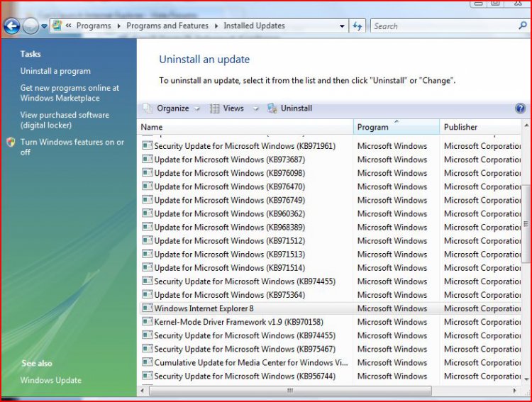Click the Views toolbar button
Screen dimensions: 532x402
pos(227,108)
